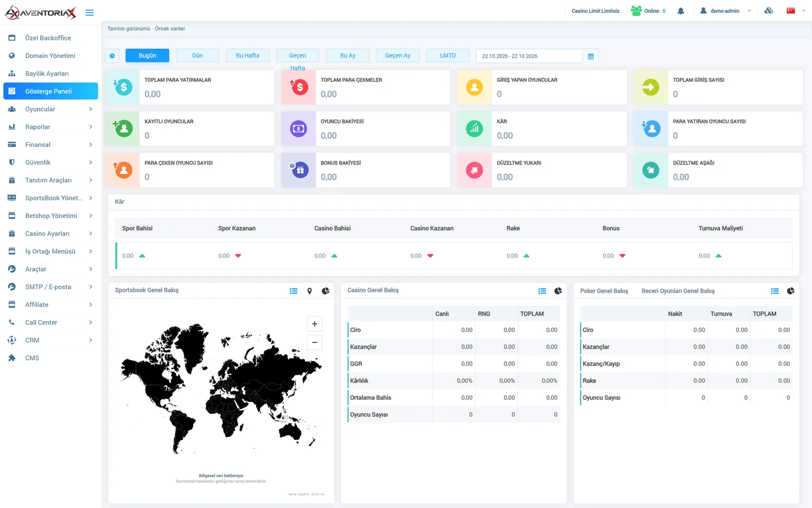Zoom in on the world map
The width and height of the screenshot is (812, 508).
pos(315,324)
